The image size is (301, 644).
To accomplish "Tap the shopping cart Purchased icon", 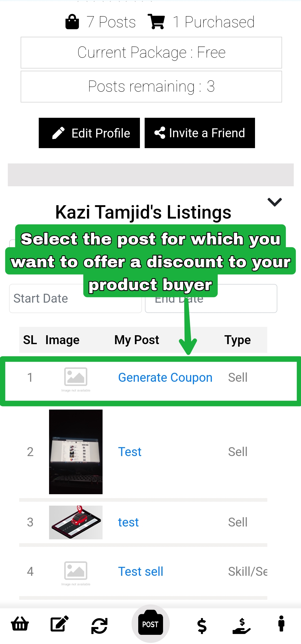I will [156, 22].
